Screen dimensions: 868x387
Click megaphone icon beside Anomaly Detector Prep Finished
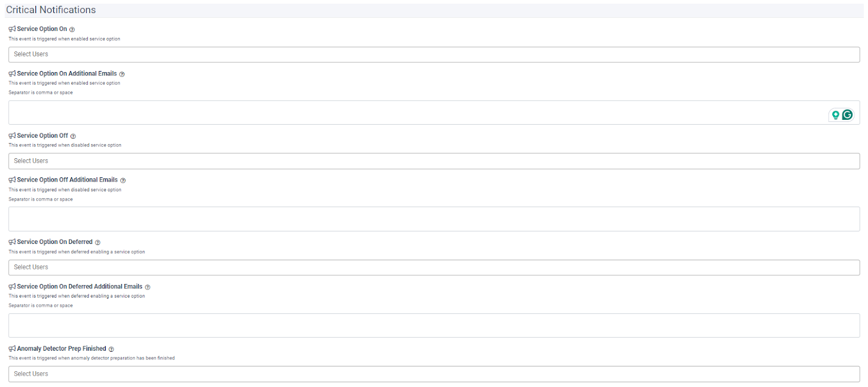[x=12, y=349]
